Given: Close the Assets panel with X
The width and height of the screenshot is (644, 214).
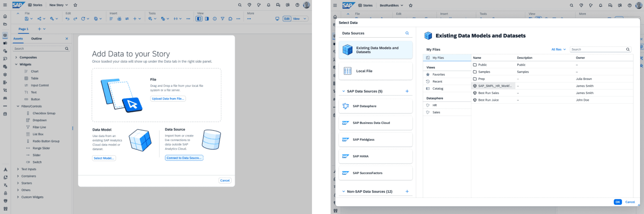Looking at the screenshot, I should (x=67, y=39).
